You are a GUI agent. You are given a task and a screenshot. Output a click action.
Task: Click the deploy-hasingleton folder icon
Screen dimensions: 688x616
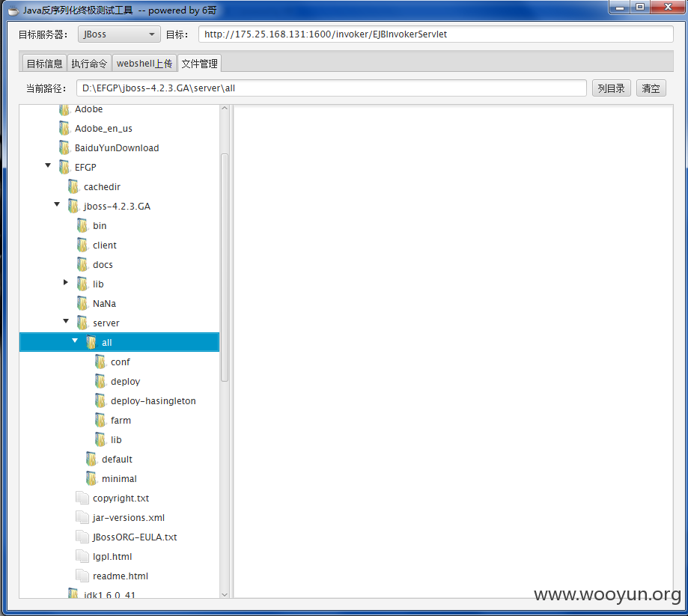[x=100, y=400]
